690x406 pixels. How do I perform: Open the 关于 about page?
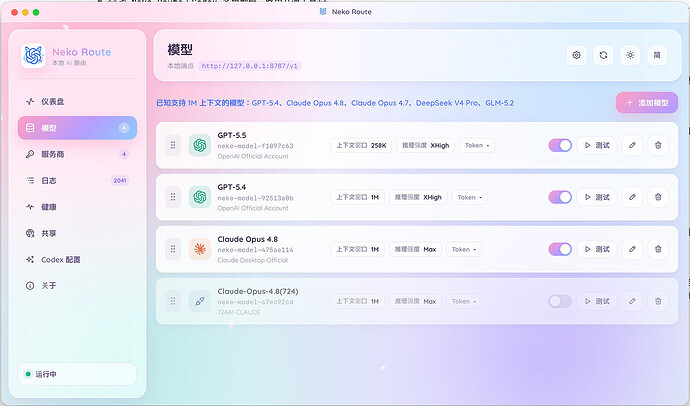pos(77,285)
